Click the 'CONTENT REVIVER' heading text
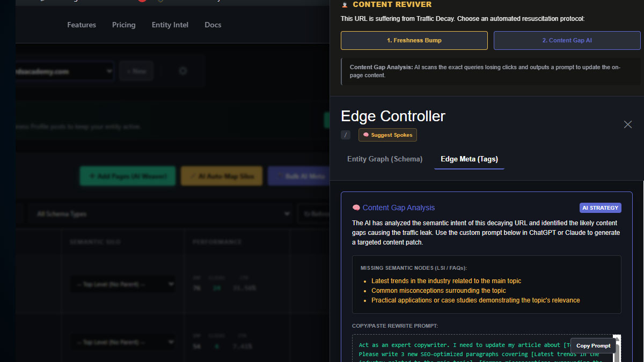The width and height of the screenshot is (644, 362). 392,5
